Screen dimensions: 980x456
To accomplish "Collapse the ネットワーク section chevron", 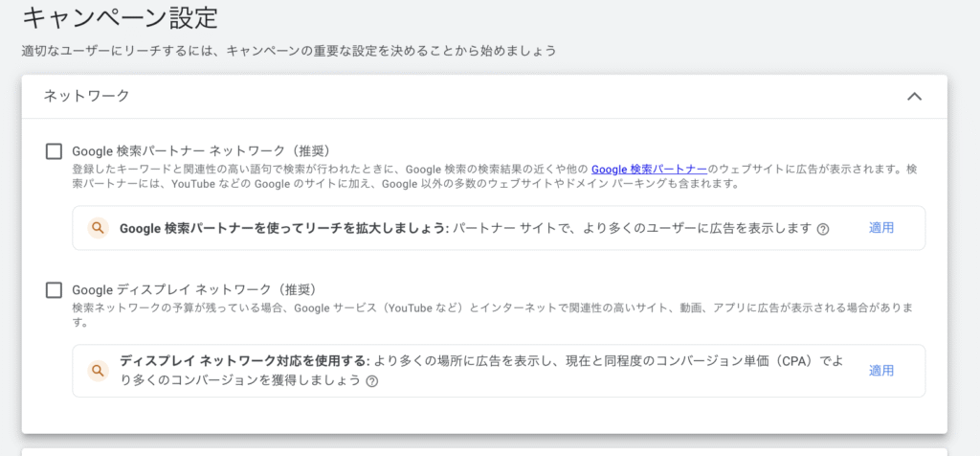I will [914, 96].
